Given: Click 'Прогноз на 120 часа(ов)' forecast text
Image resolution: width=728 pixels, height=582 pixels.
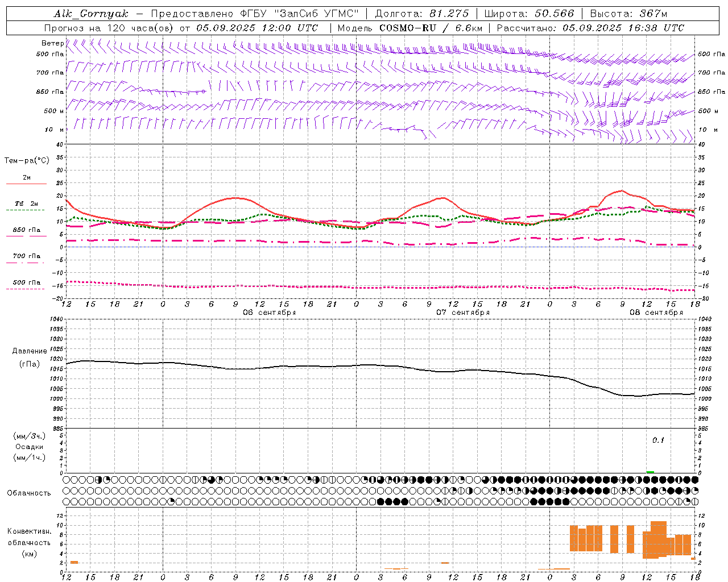Looking at the screenshot, I should click(x=109, y=28).
